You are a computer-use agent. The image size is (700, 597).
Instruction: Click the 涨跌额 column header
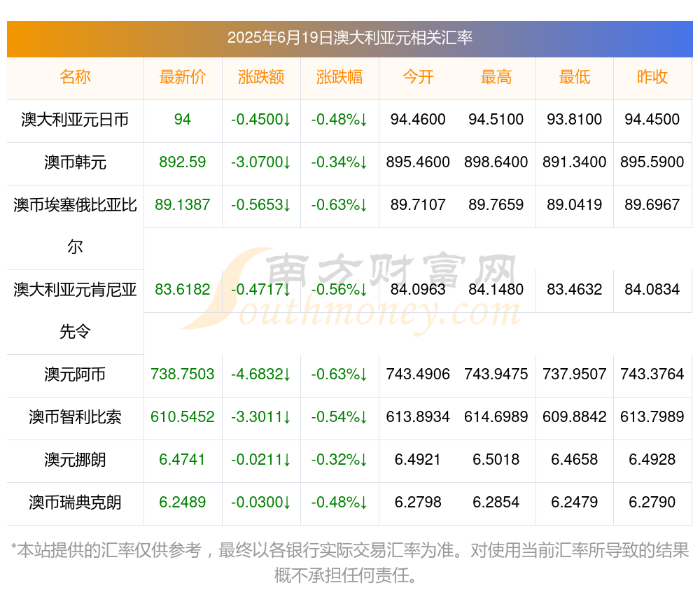[261, 77]
